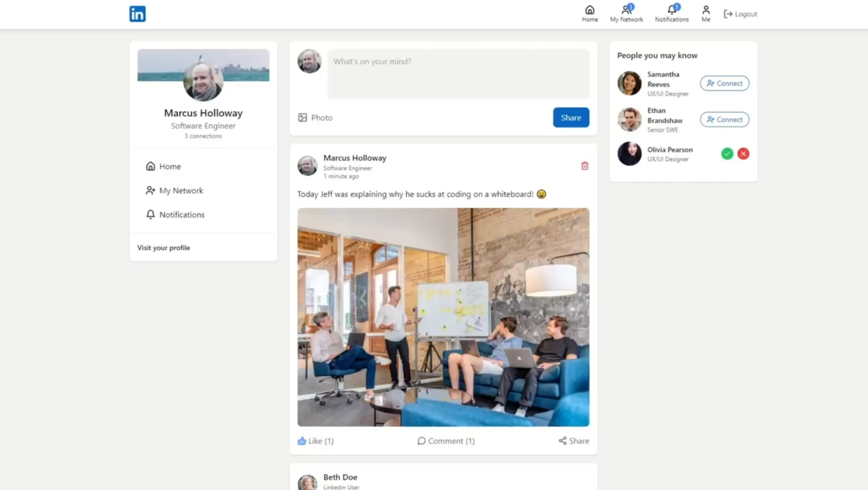Open Home from the top navigation bar

coord(589,14)
